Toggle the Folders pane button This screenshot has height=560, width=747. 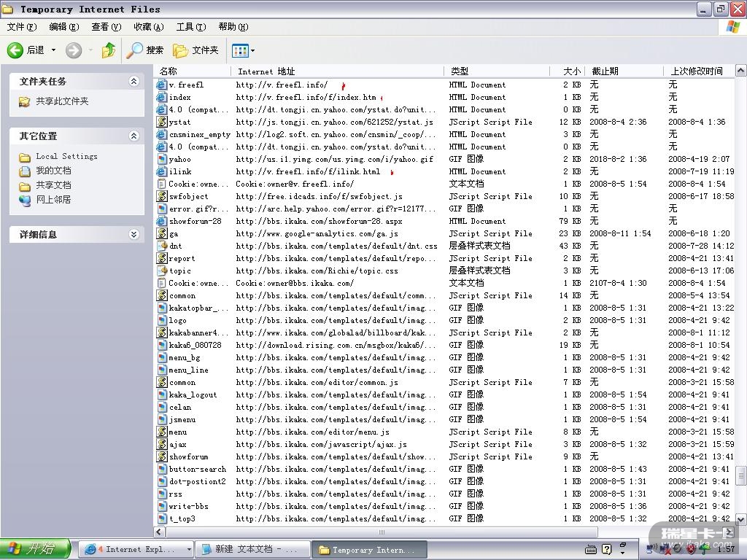pyautogui.click(x=196, y=50)
